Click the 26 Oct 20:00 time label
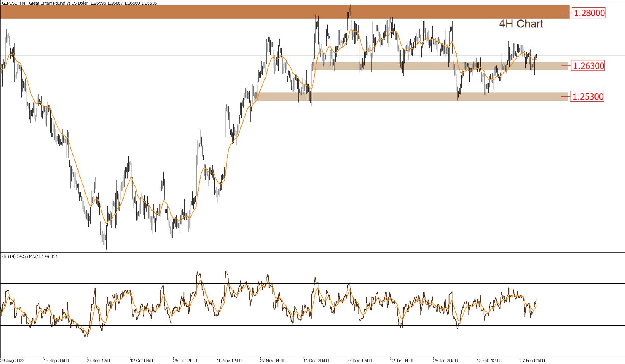 tap(186, 361)
